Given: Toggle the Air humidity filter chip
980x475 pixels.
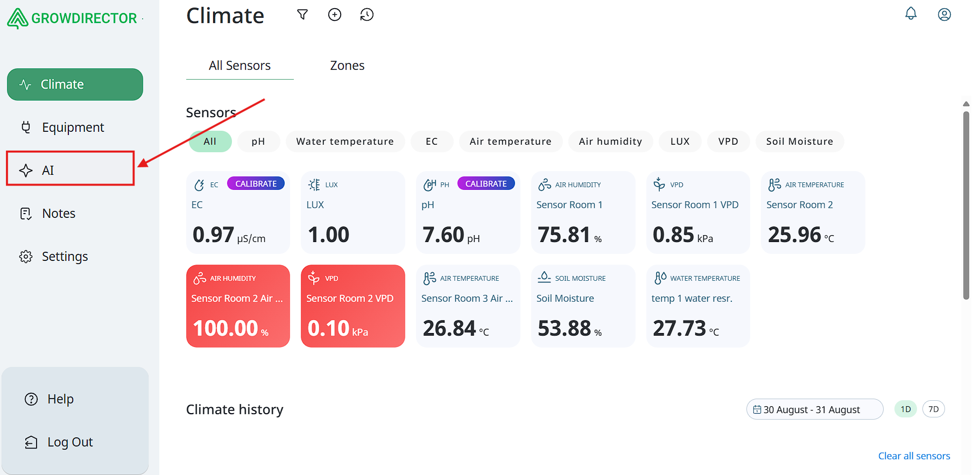Looking at the screenshot, I should click(x=610, y=141).
